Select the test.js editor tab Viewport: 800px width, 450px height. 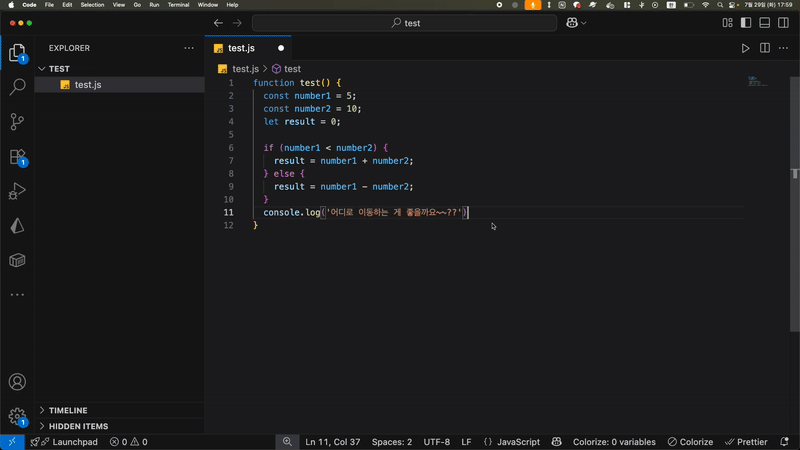(241, 48)
